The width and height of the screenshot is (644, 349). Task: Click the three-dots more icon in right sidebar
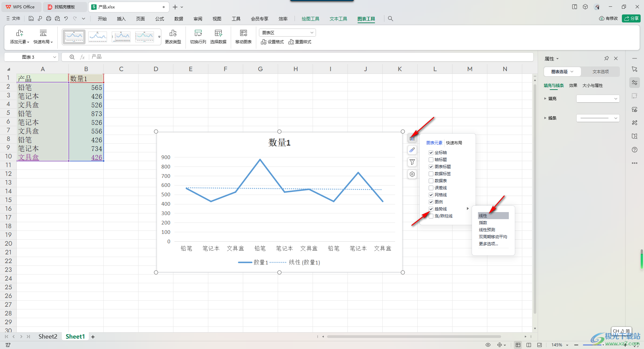[x=635, y=163]
